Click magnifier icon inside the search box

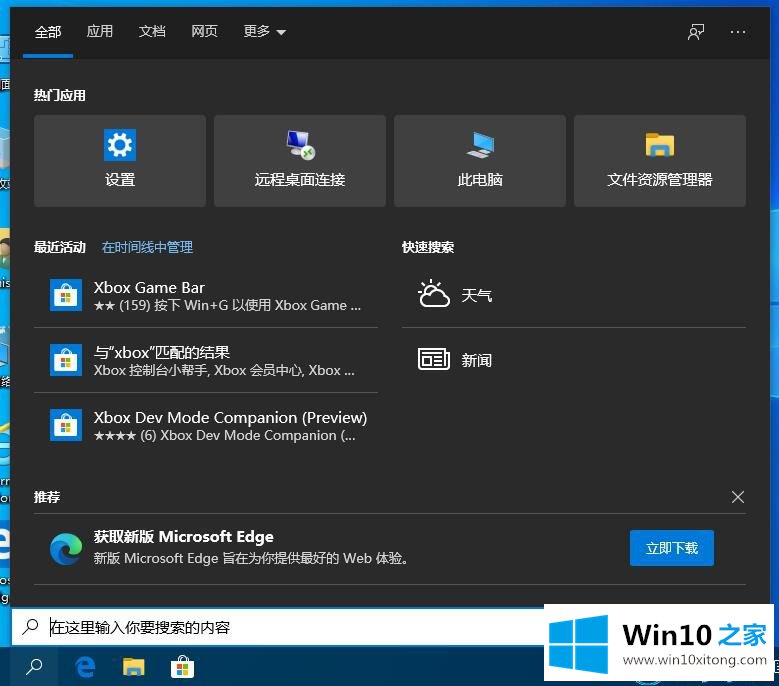tap(30, 627)
